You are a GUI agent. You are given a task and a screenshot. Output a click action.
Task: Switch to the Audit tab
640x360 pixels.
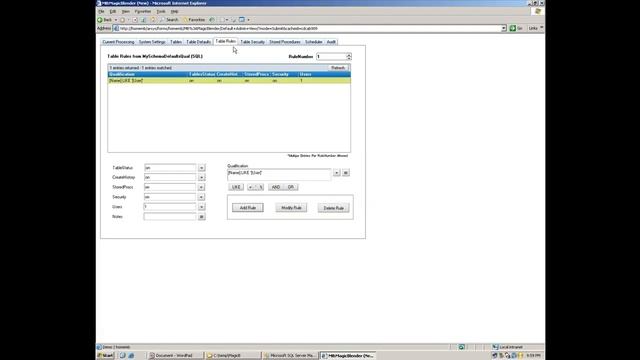[331, 42]
